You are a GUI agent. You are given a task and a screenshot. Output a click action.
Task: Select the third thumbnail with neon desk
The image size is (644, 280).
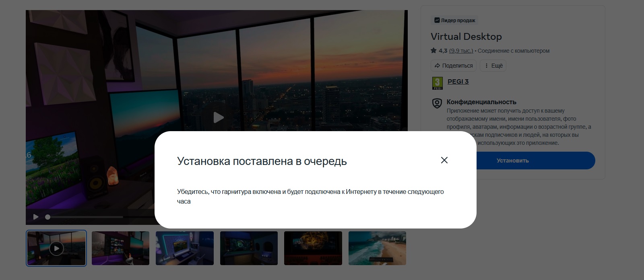pyautogui.click(x=185, y=248)
